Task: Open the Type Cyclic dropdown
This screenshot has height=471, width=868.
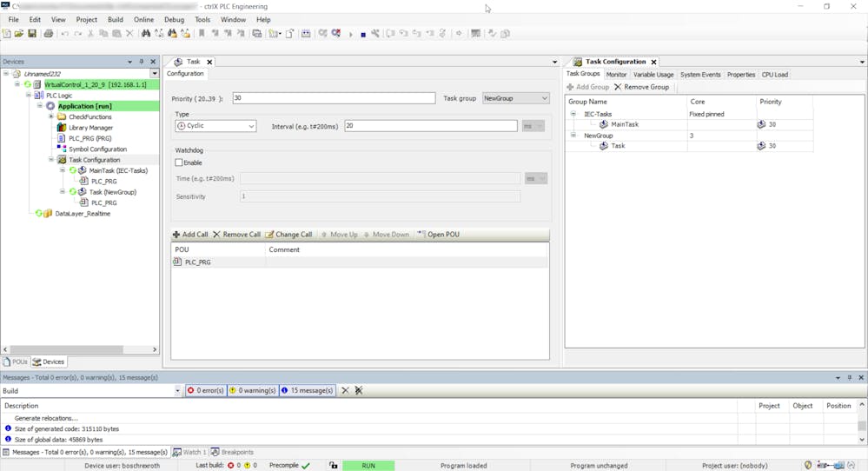Action: pos(215,126)
